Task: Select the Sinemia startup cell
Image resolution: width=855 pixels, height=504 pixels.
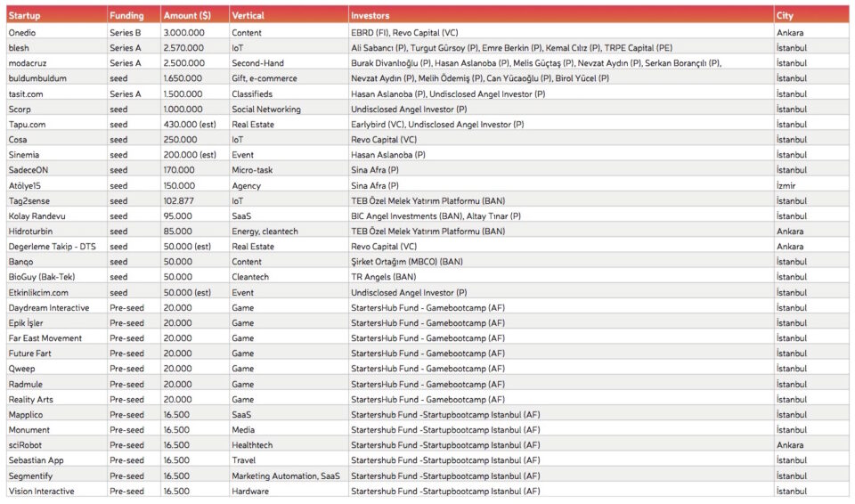Action: click(57, 155)
